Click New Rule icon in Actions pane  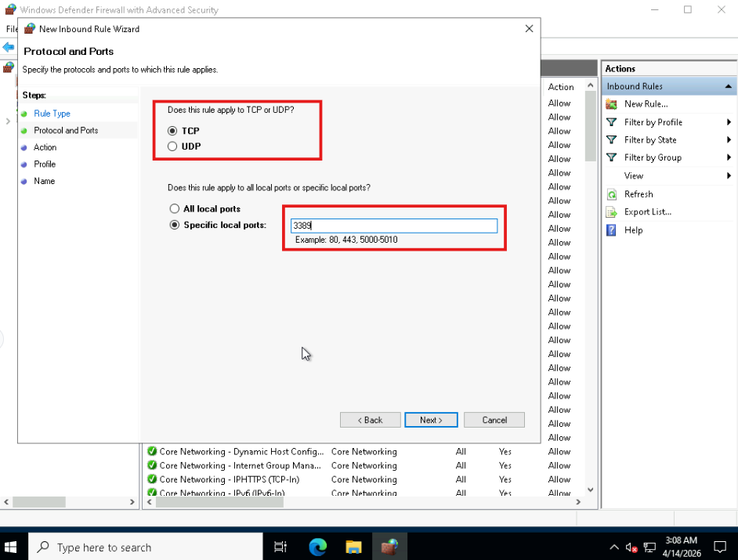coord(611,104)
